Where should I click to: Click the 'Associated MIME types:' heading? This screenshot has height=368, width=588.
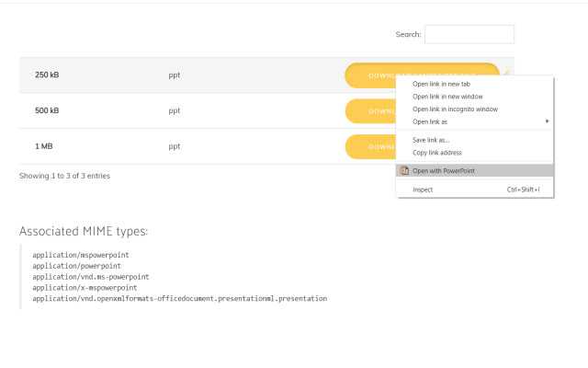(x=84, y=230)
